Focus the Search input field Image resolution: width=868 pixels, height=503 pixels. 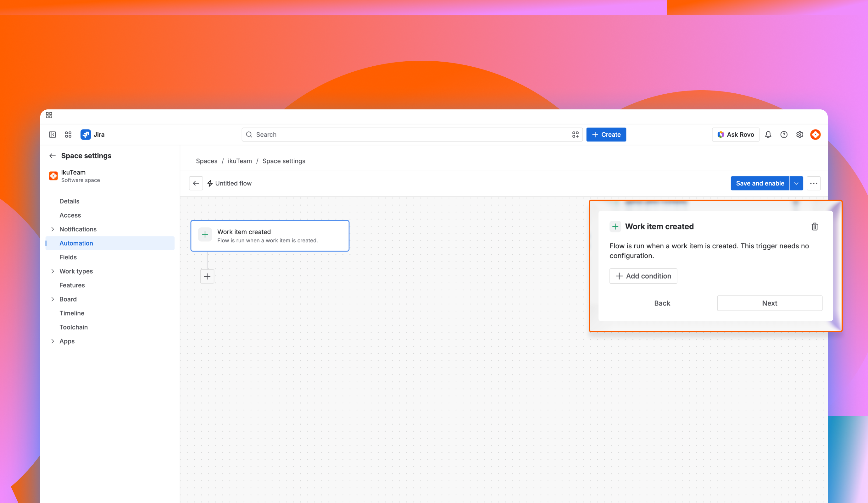coord(412,135)
